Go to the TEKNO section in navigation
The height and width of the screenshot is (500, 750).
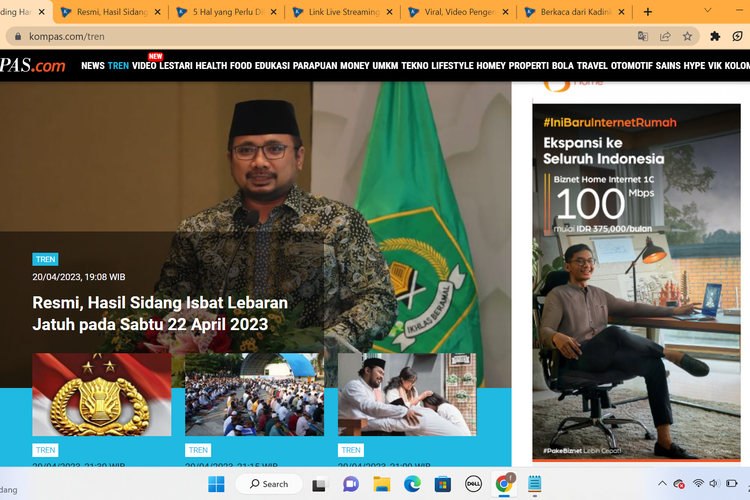[415, 65]
